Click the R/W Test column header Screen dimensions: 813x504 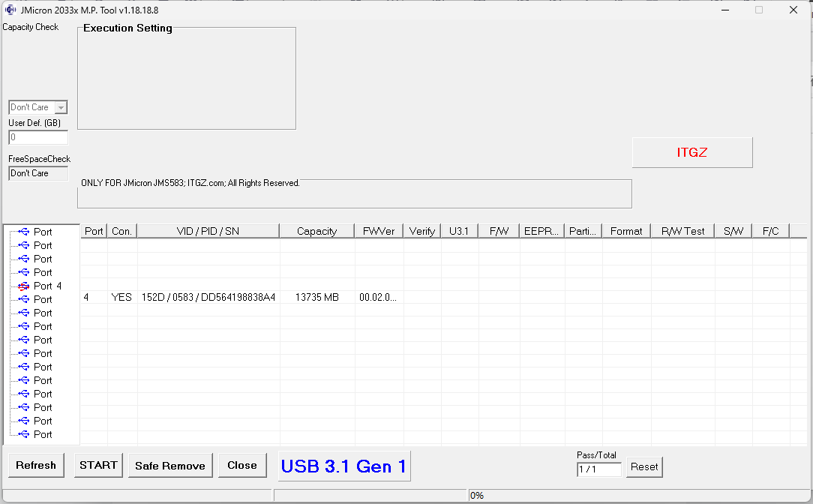682,231
